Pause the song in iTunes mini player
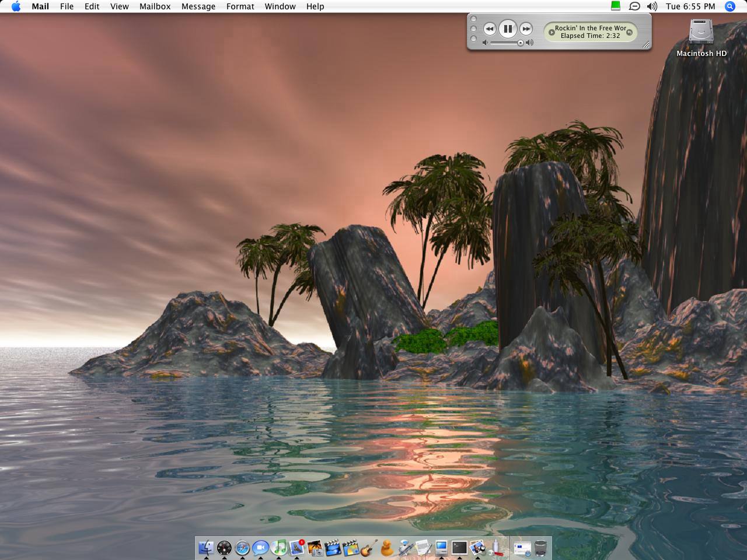747x560 pixels. [x=508, y=29]
